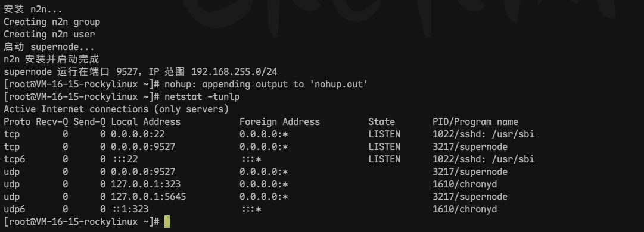Click the '::1:323' udp6 local address
The height and width of the screenshot is (232, 644).
[x=130, y=209]
